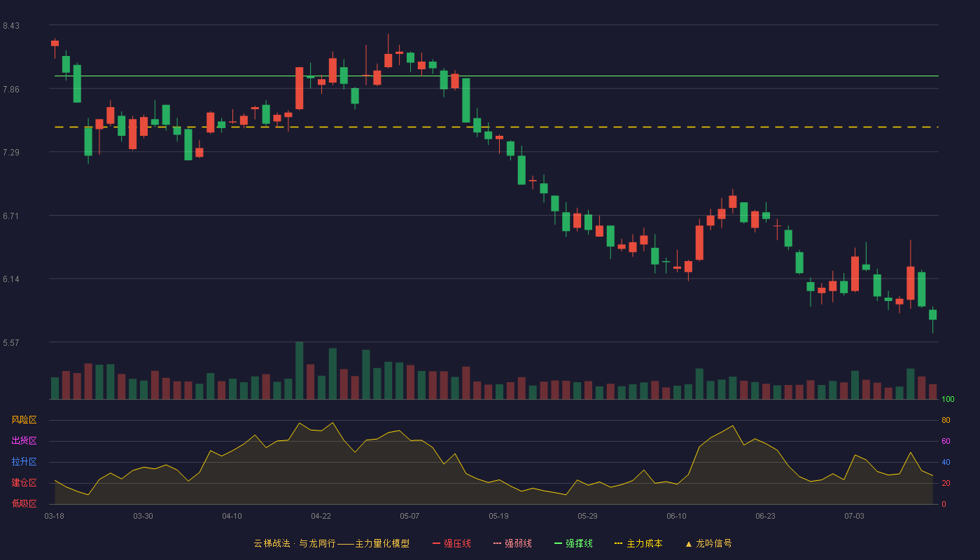This screenshot has width=980, height=560.
Task: Click the 05-29 date label
Action: point(587,516)
